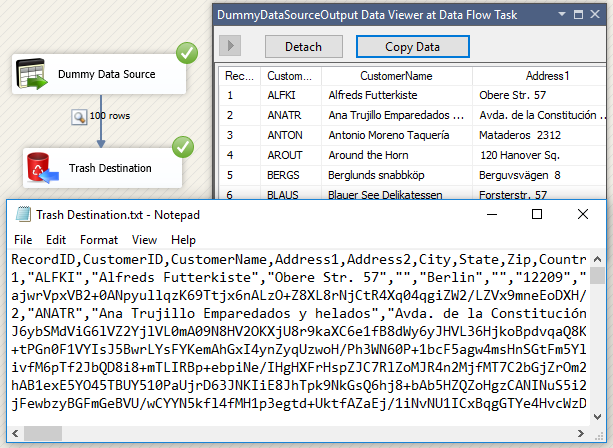
Task: Select the 120 Hanover Sq. cell
Action: point(540,155)
